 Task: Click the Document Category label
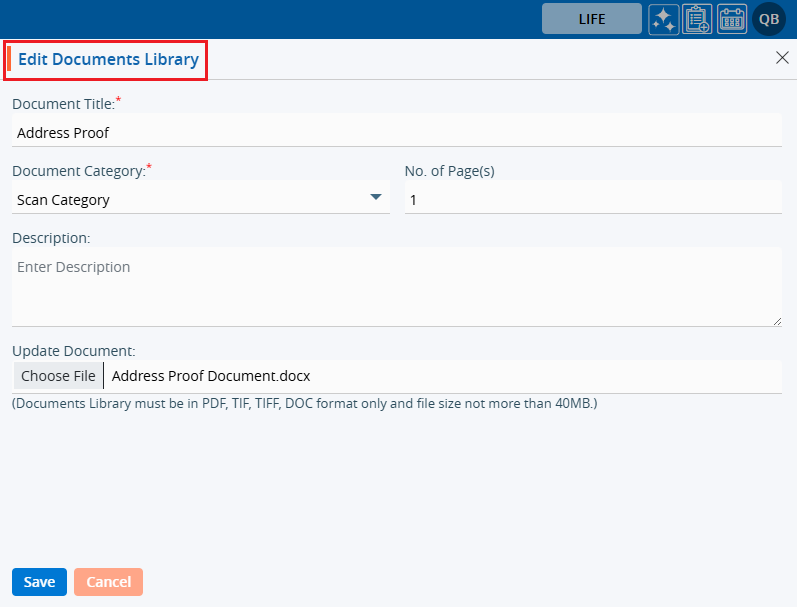click(78, 171)
